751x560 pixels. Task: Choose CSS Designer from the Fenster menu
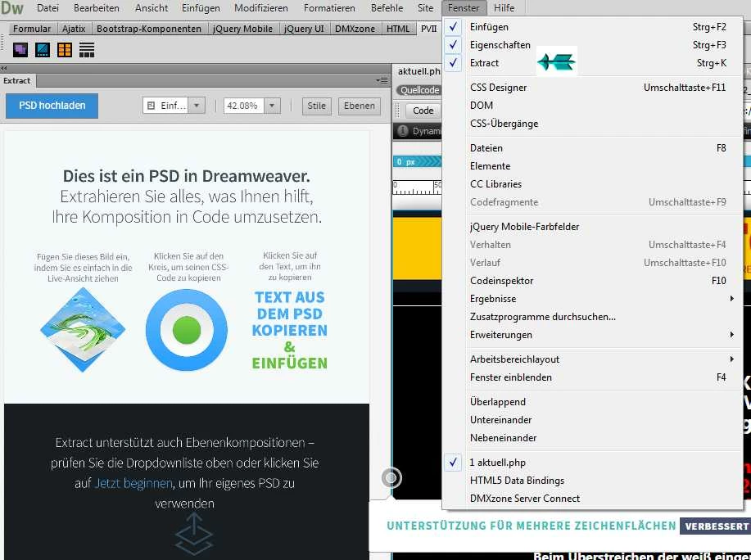592,88
